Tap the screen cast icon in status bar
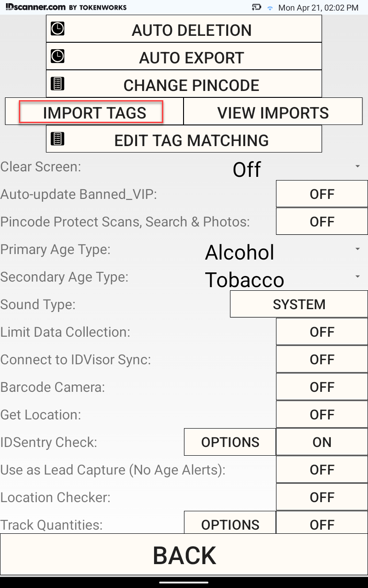 tap(257, 7)
